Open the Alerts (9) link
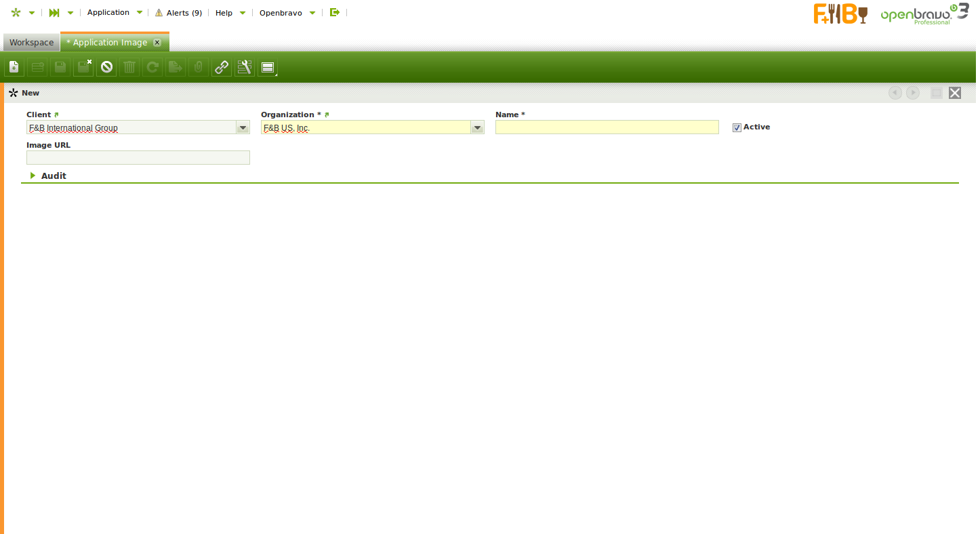 click(179, 13)
